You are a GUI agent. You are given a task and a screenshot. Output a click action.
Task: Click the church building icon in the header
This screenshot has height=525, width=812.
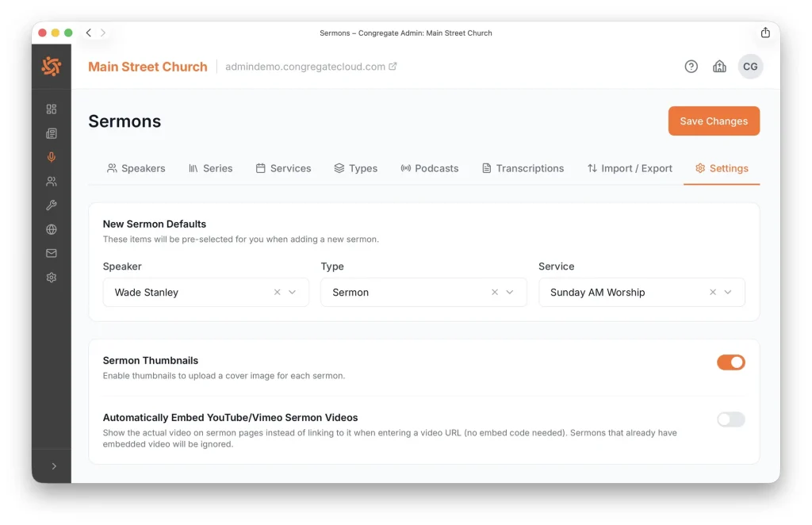[719, 67]
